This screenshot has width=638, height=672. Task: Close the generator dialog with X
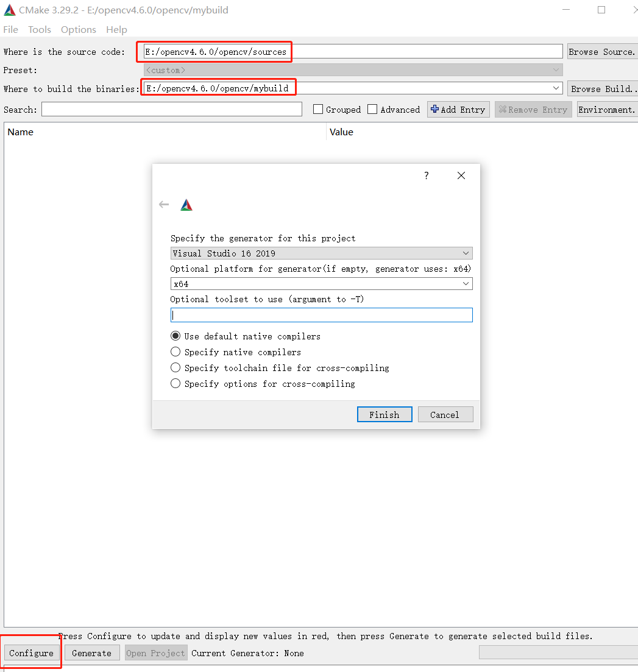[461, 175]
